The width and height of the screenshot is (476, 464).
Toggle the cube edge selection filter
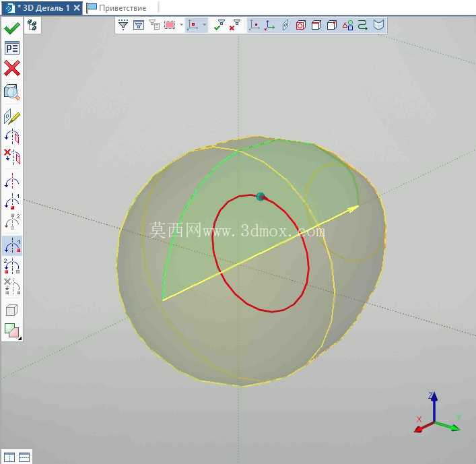tap(316, 25)
